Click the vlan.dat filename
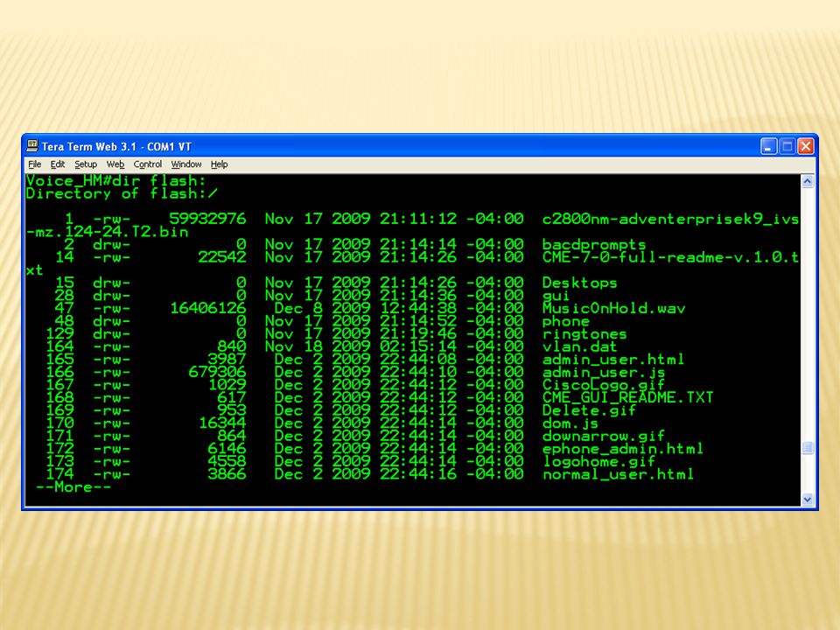The height and width of the screenshot is (630, 840). coord(579,347)
